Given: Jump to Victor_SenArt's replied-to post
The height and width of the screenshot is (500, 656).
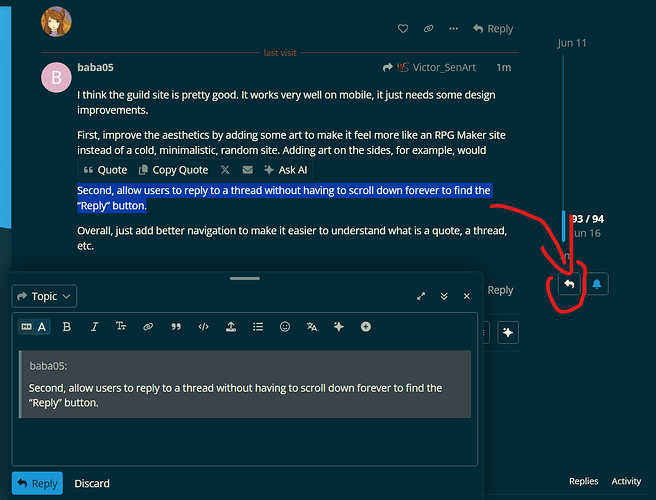Looking at the screenshot, I should 429,67.
